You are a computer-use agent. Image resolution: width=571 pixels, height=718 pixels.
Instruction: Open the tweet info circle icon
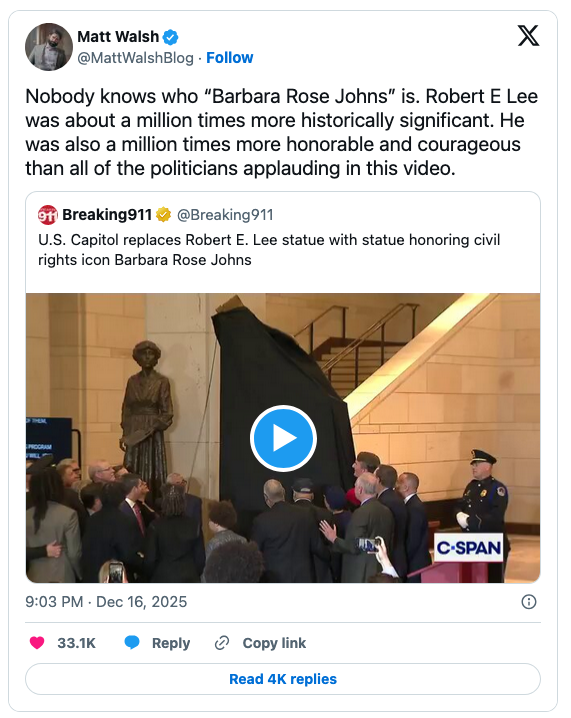pos(528,602)
